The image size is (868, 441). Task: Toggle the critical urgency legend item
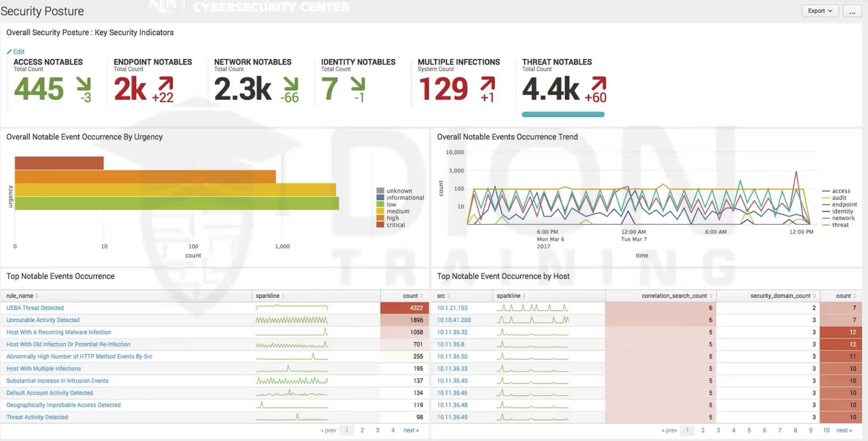[x=395, y=225]
